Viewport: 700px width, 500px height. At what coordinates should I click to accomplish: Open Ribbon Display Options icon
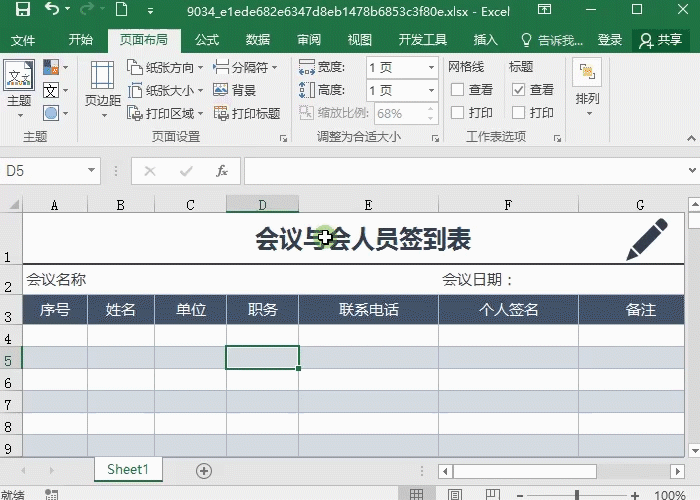coord(544,9)
